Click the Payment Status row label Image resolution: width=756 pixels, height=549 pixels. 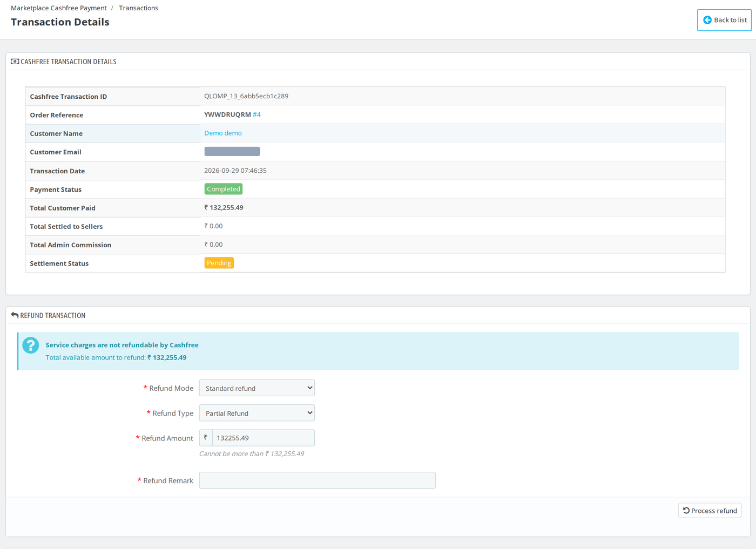(56, 189)
